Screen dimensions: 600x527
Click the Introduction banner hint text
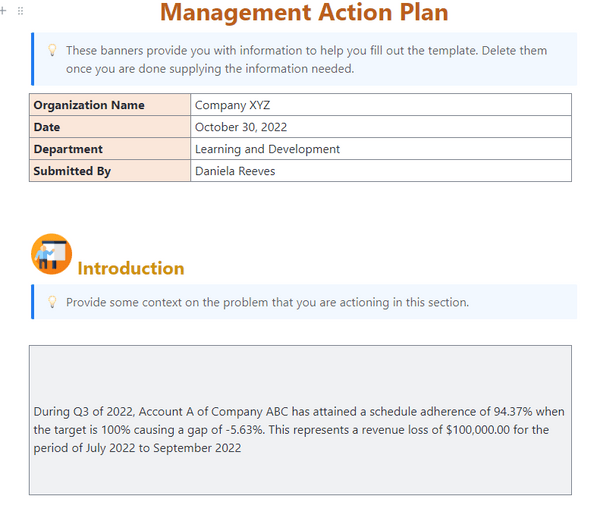point(267,302)
